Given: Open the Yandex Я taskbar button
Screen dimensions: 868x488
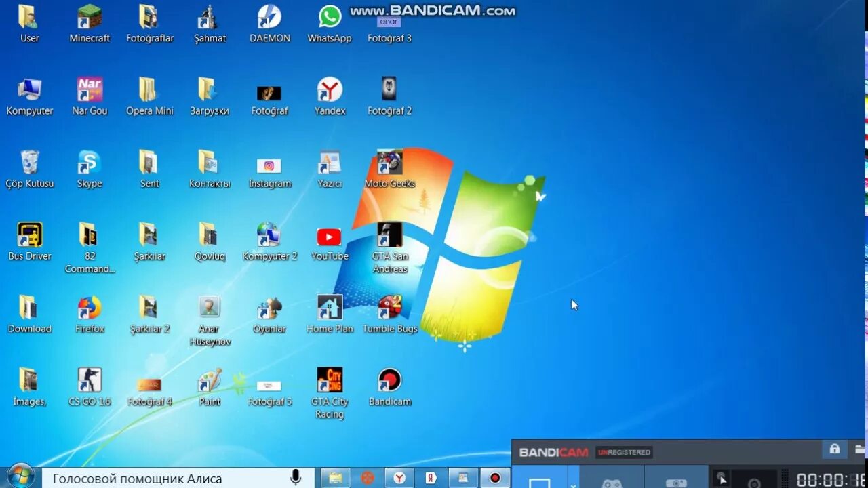Looking at the screenshot, I should [x=431, y=478].
